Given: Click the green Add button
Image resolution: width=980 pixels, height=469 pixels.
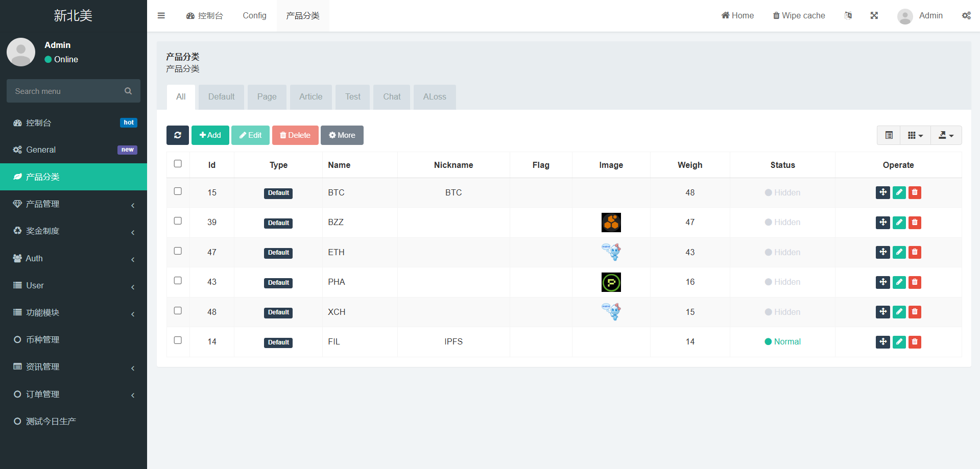Looking at the screenshot, I should click(x=210, y=135).
